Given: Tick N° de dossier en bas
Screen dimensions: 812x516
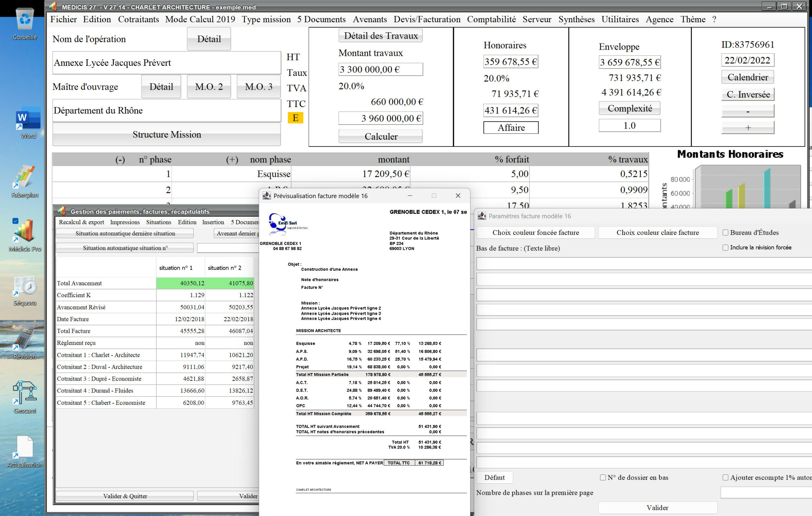Looking at the screenshot, I should pos(603,478).
